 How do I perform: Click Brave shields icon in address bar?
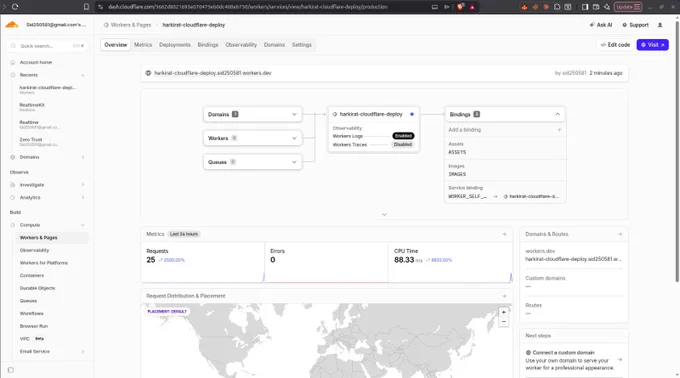coord(461,7)
